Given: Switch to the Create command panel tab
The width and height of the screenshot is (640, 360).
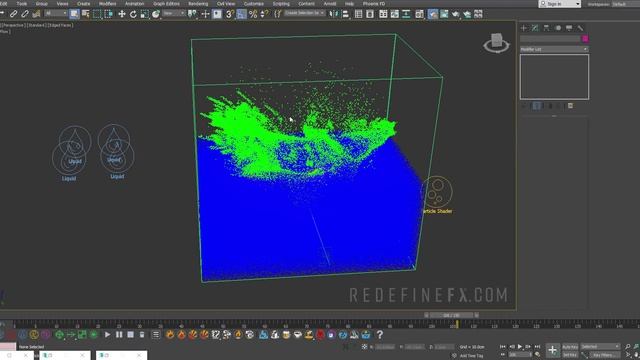Looking at the screenshot, I should [x=524, y=28].
